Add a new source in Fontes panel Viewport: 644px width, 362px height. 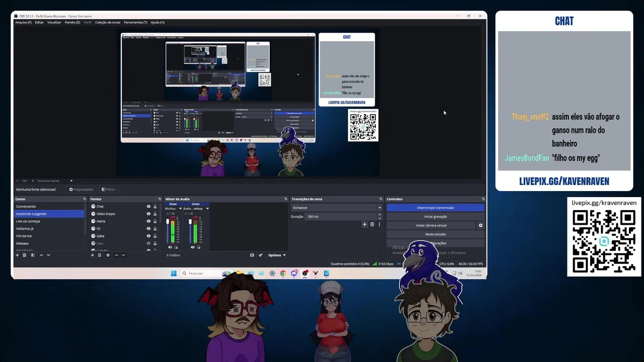[x=92, y=255]
